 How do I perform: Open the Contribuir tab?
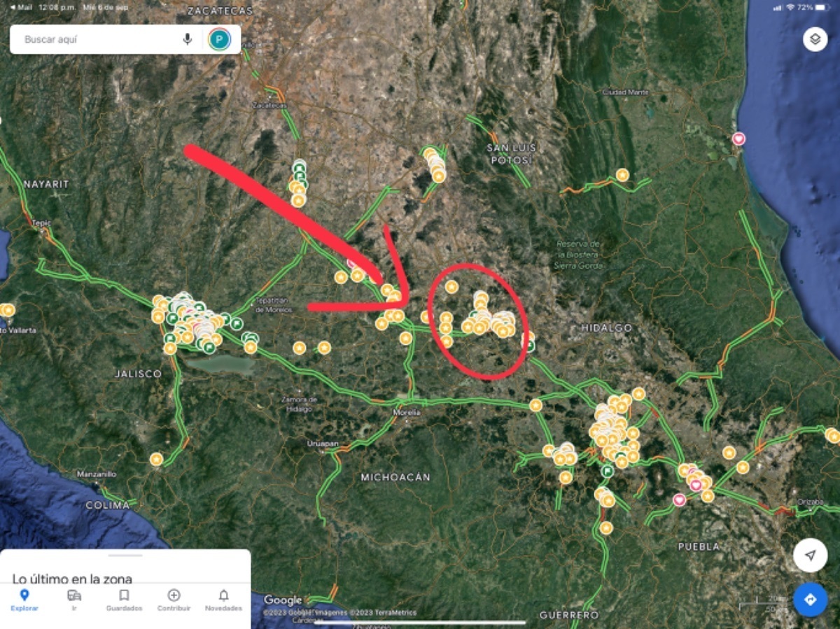tap(174, 600)
